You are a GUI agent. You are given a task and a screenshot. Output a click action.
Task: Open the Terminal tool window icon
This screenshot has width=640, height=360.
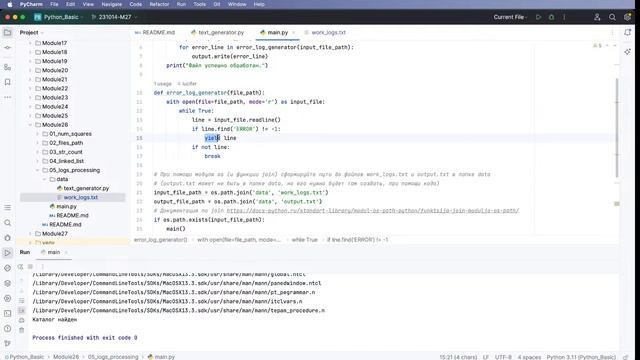tap(7, 313)
